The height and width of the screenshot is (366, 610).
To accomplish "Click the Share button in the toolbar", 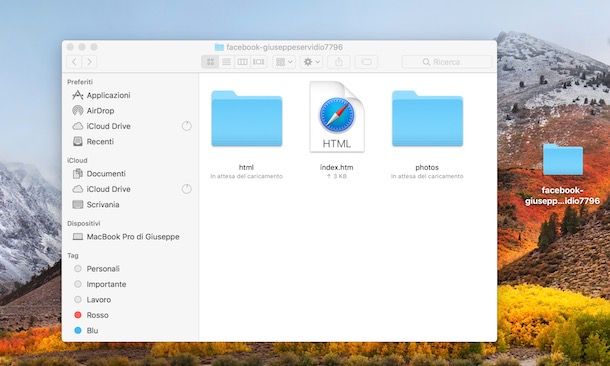I will tap(339, 62).
